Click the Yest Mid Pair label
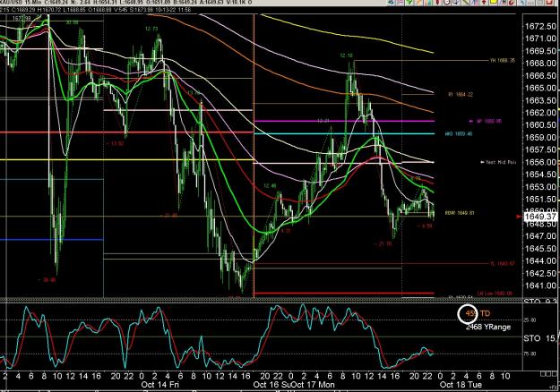This screenshot has height=392, width=560. tap(499, 162)
